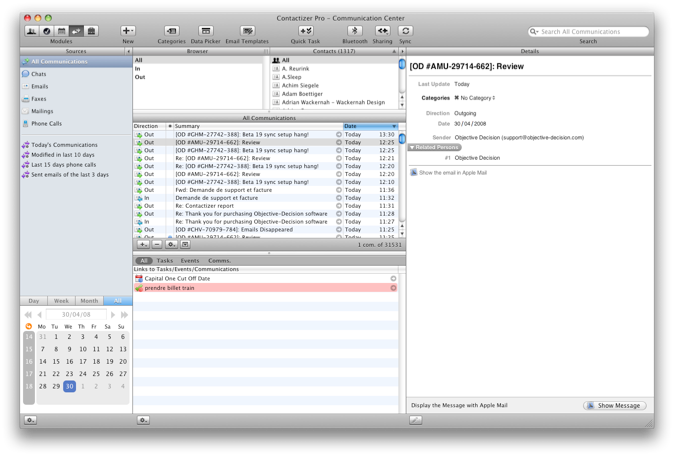Switch to the Tasks links tab
674x456 pixels.
click(165, 261)
